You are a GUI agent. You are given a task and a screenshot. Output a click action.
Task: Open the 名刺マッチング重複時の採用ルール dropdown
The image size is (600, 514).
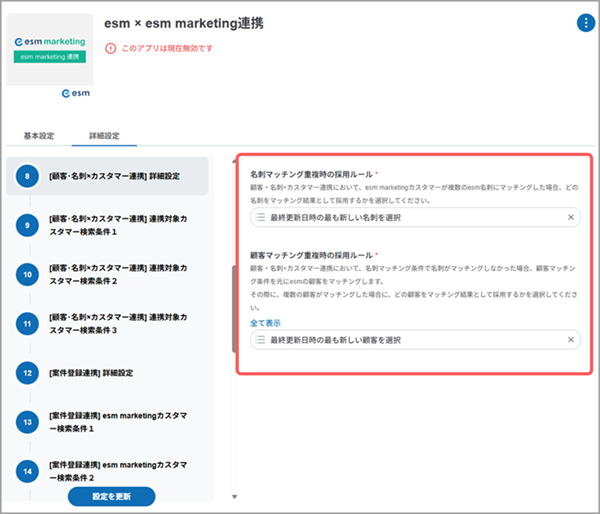[x=410, y=217]
